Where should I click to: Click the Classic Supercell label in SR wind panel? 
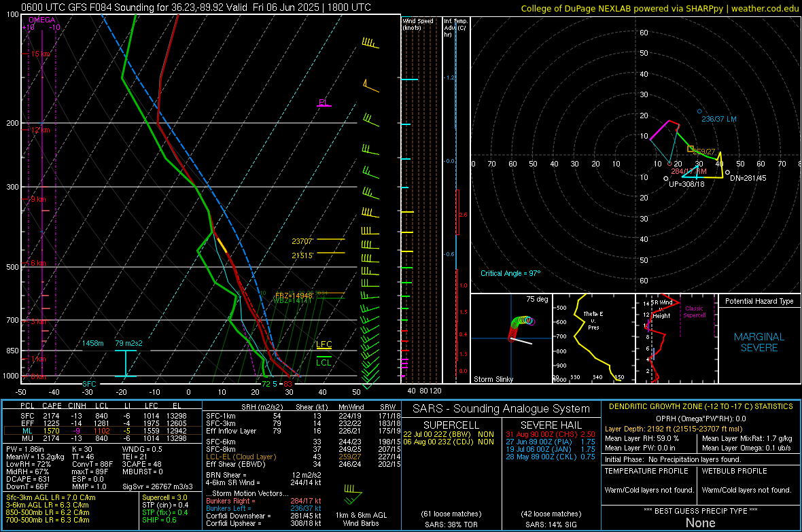pos(694,312)
